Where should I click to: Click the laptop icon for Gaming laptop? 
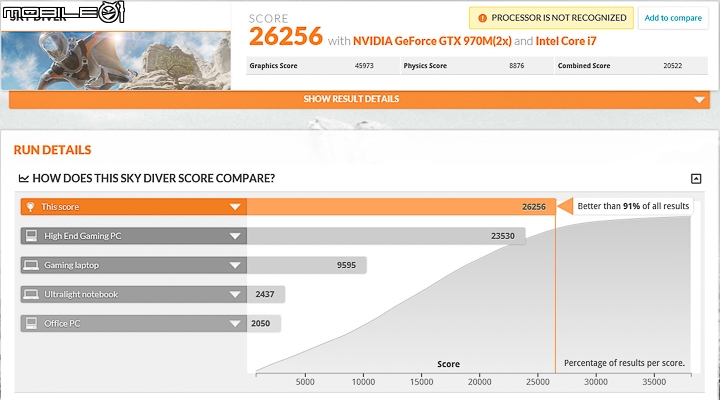(x=31, y=265)
